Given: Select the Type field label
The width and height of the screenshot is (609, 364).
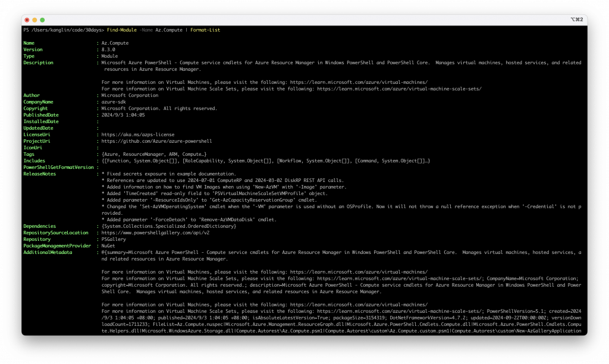Looking at the screenshot, I should (x=29, y=57).
